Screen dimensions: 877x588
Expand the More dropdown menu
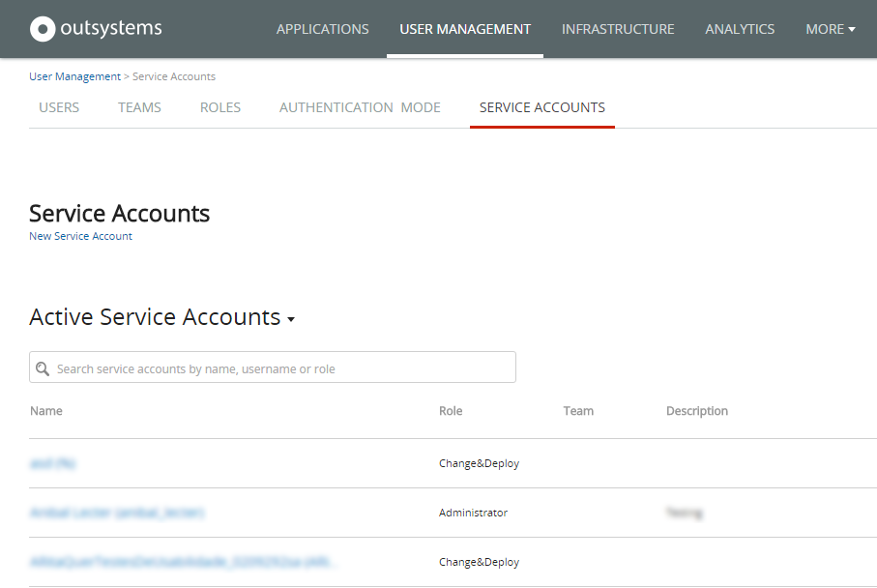pyautogui.click(x=830, y=29)
